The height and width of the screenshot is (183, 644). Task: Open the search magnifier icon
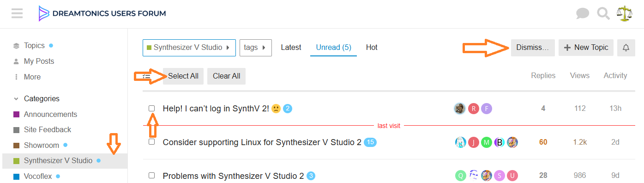coord(603,13)
